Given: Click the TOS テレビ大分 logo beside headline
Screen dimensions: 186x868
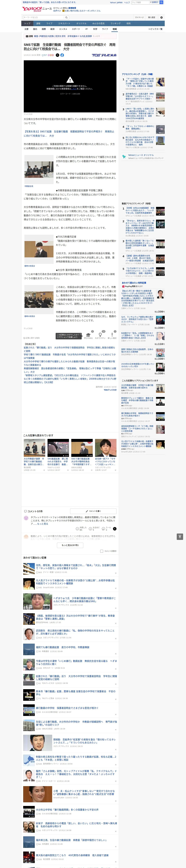Looking at the screenshot, I should tap(104, 55).
